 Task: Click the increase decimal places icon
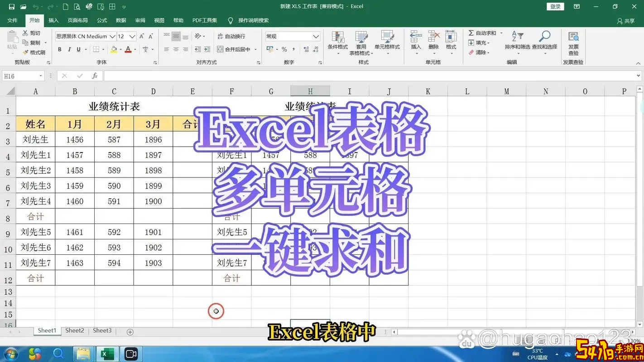point(305,49)
